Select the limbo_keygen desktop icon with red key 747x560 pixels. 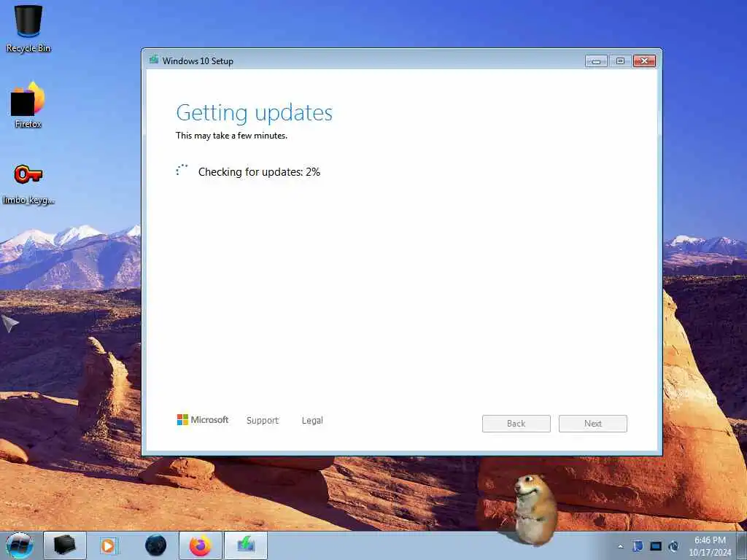click(x=28, y=183)
